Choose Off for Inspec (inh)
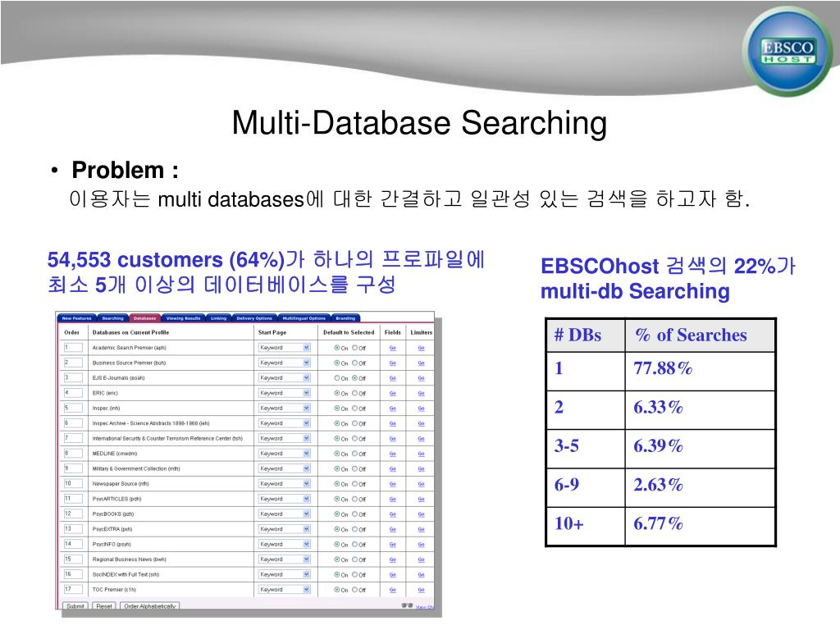The height and width of the screenshot is (630, 840). click(354, 409)
